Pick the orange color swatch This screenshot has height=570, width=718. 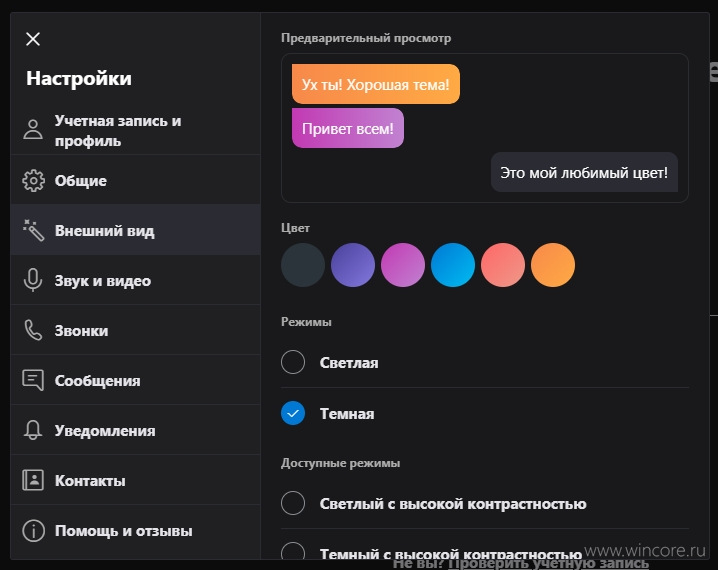[x=553, y=265]
